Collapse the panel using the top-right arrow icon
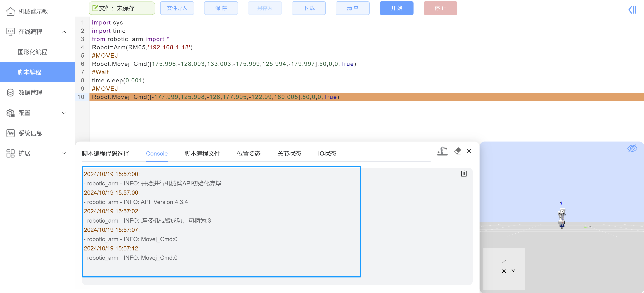This screenshot has width=644, height=293. pos(632,10)
